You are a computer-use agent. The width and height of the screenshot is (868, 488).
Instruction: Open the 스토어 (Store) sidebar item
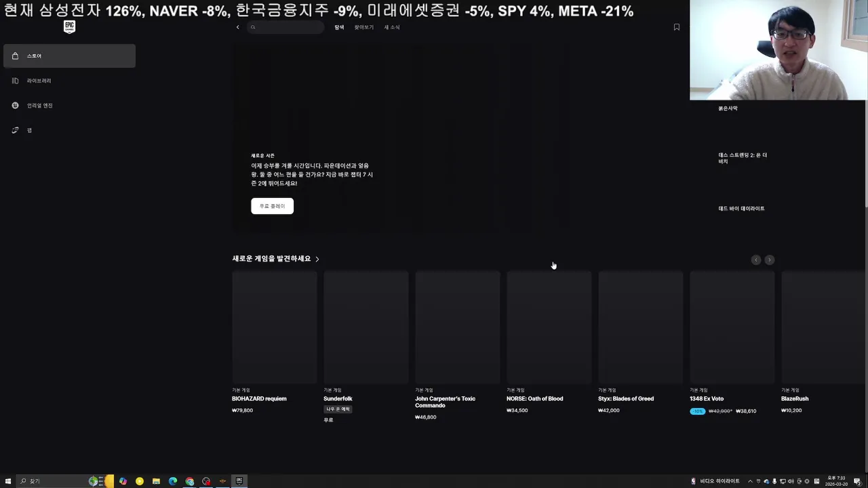(69, 56)
